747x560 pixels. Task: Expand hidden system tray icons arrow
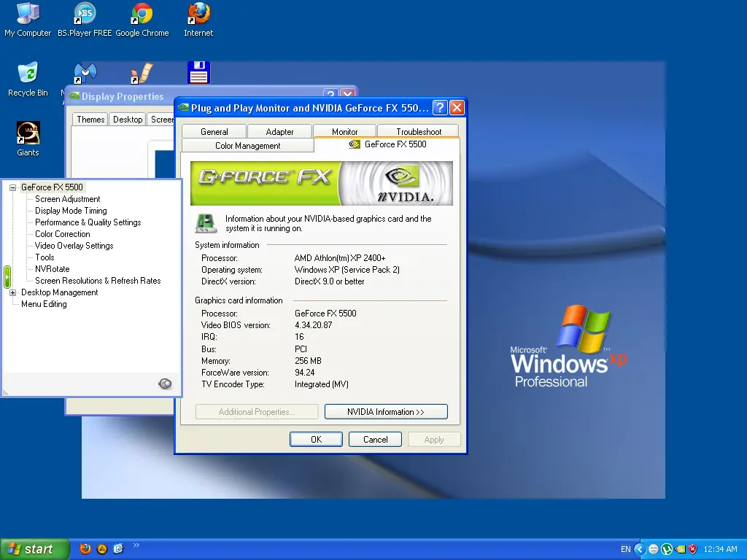click(640, 549)
